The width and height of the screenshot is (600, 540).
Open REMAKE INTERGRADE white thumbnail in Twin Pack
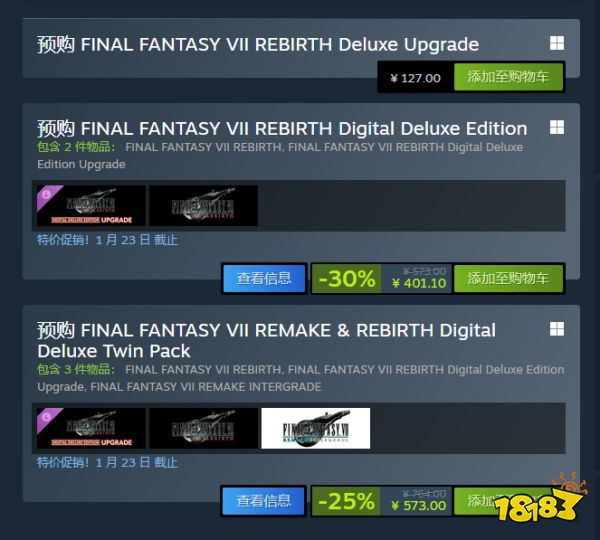pos(316,428)
